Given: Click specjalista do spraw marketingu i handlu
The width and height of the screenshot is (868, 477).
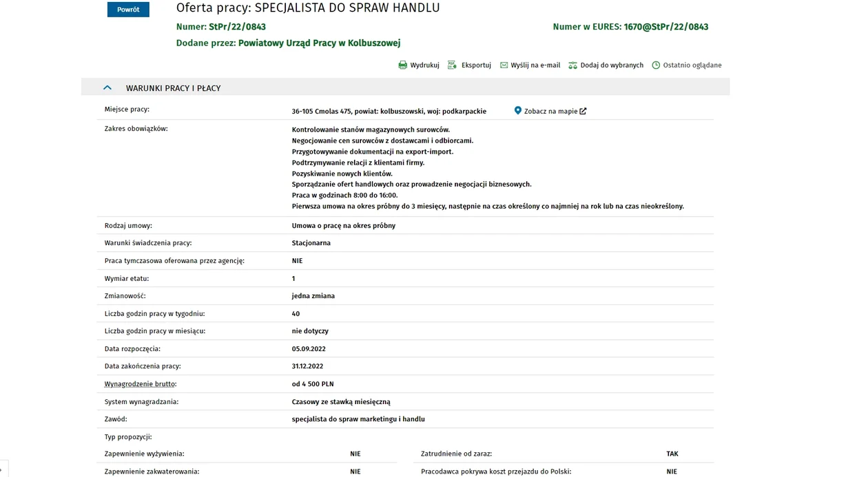Looking at the screenshot, I should point(358,419).
